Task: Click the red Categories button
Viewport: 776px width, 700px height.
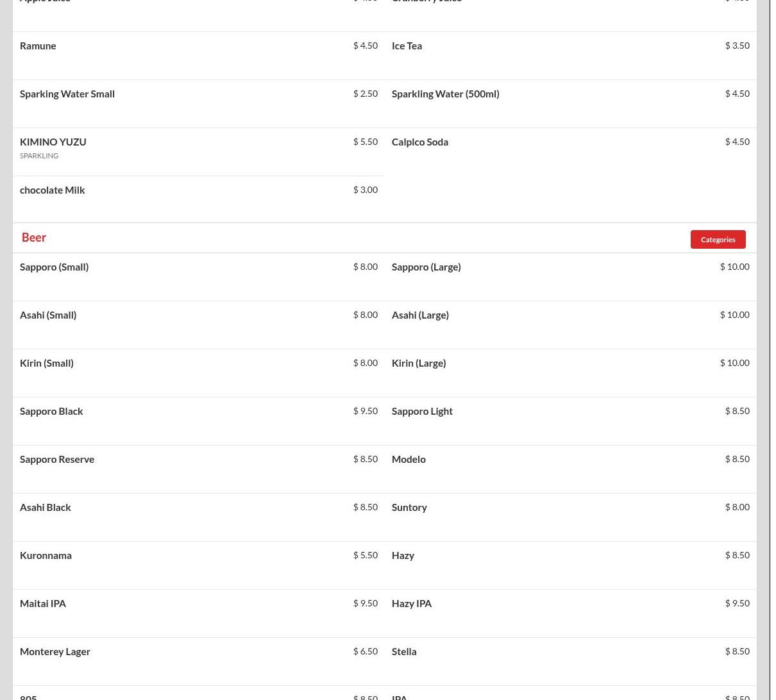Action: tap(718, 239)
